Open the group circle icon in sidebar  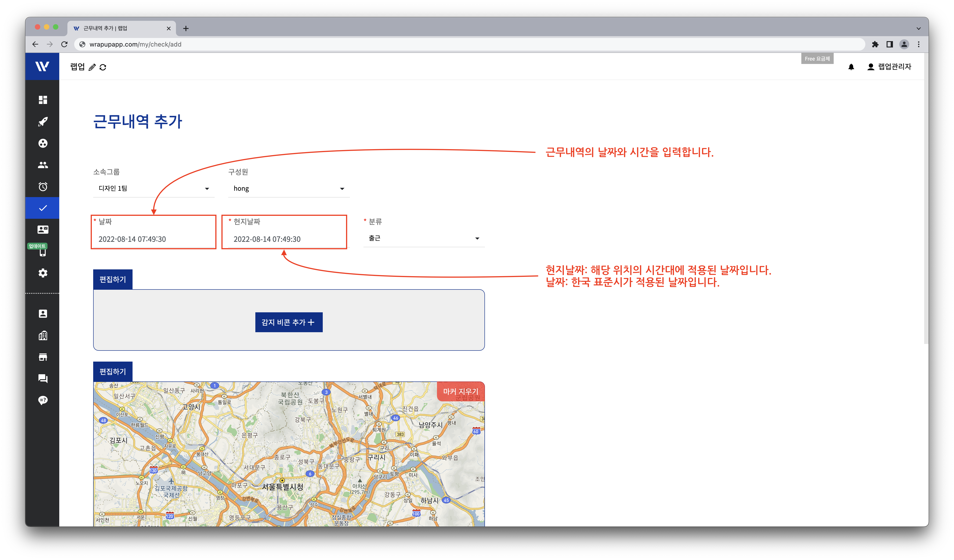point(43,144)
